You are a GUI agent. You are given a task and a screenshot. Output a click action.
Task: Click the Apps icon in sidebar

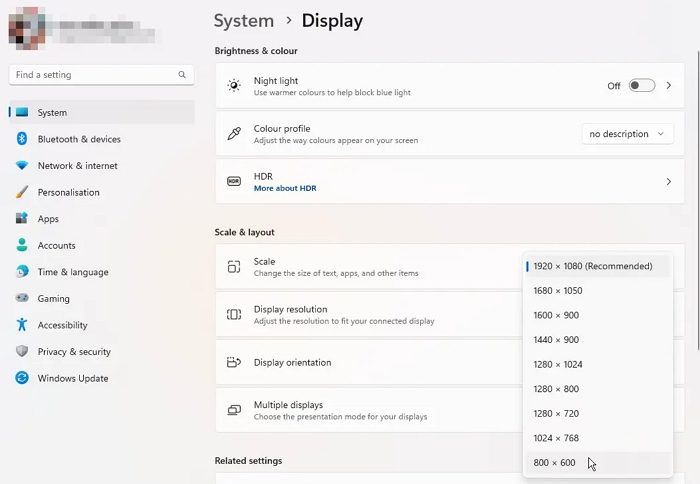pyautogui.click(x=22, y=218)
